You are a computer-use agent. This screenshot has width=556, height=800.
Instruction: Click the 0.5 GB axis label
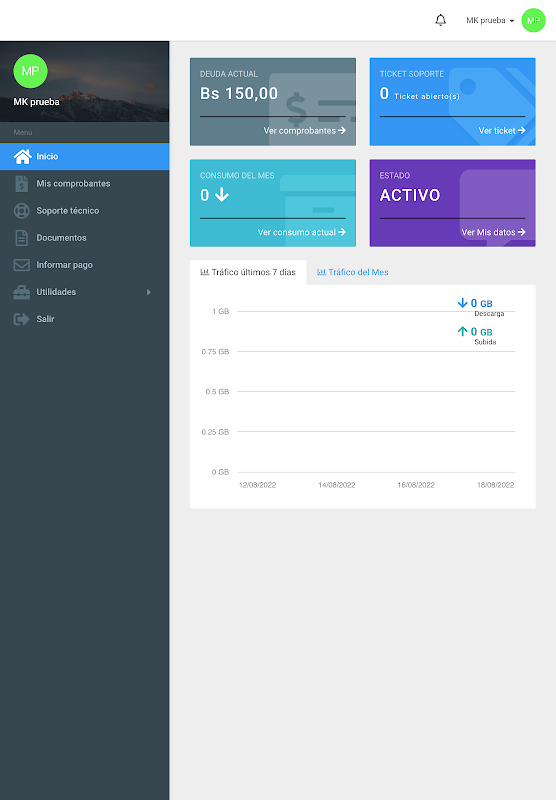217,392
